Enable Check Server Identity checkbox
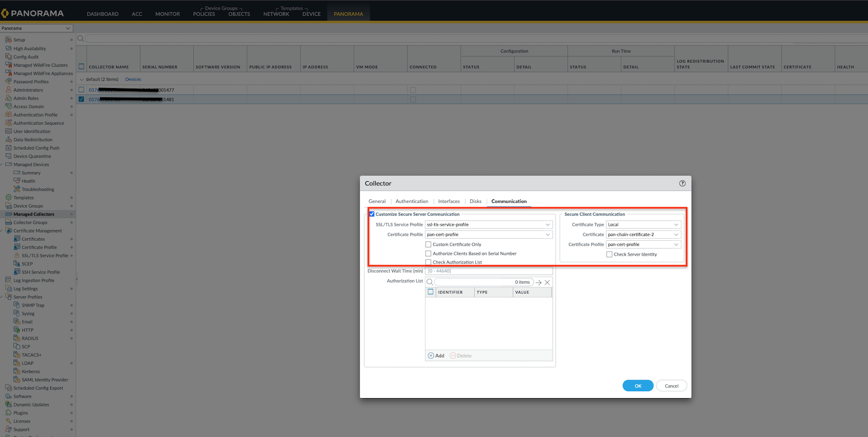Viewport: 868px width, 437px height. [x=609, y=254]
